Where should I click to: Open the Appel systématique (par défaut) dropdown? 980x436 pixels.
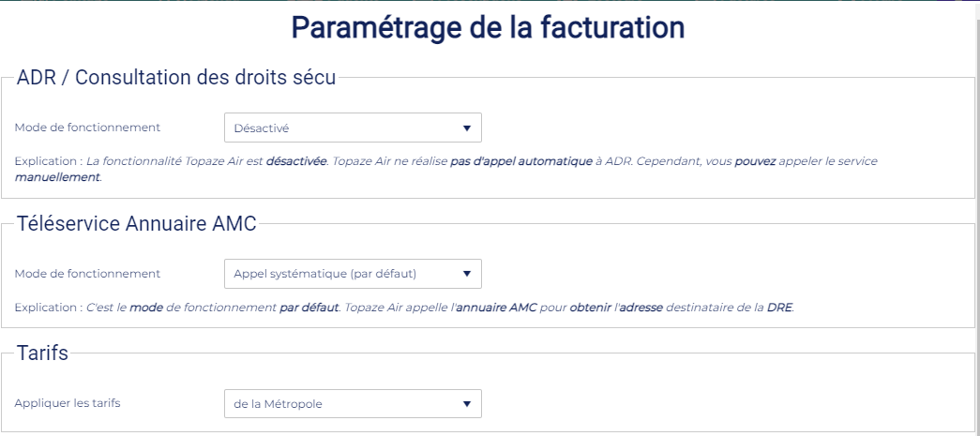point(353,274)
